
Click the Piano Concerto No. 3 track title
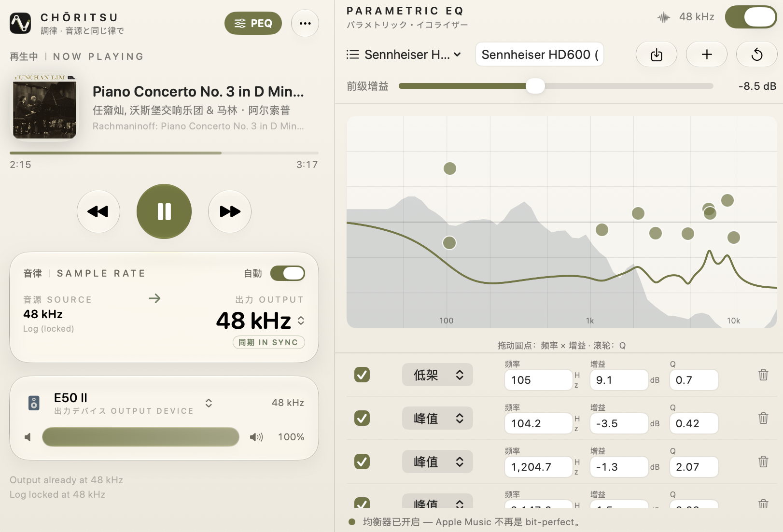198,91
